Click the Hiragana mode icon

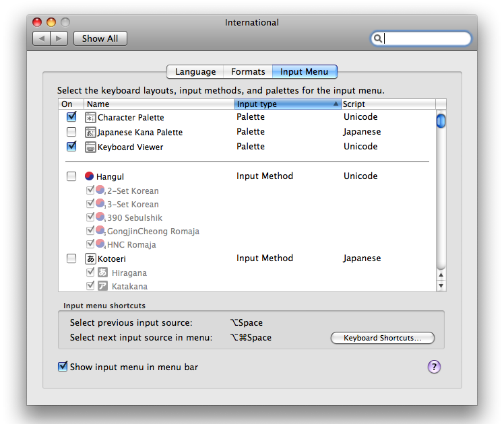pyautogui.click(x=102, y=273)
